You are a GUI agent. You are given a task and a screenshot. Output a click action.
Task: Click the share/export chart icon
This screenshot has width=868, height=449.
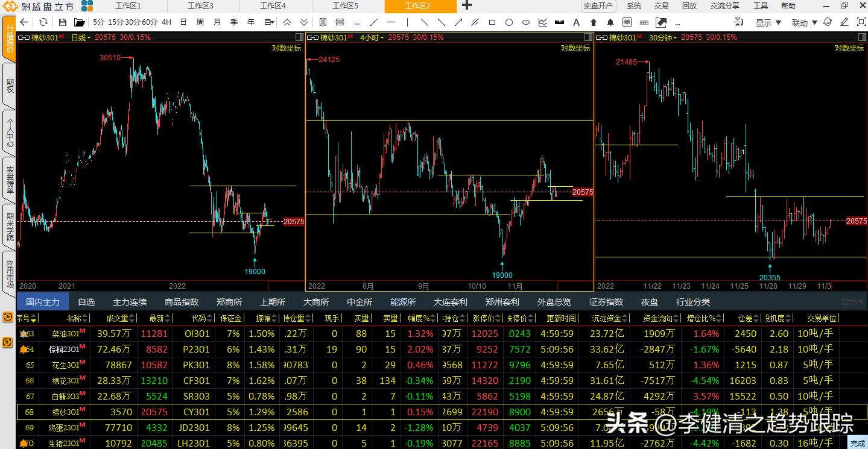tap(661, 22)
